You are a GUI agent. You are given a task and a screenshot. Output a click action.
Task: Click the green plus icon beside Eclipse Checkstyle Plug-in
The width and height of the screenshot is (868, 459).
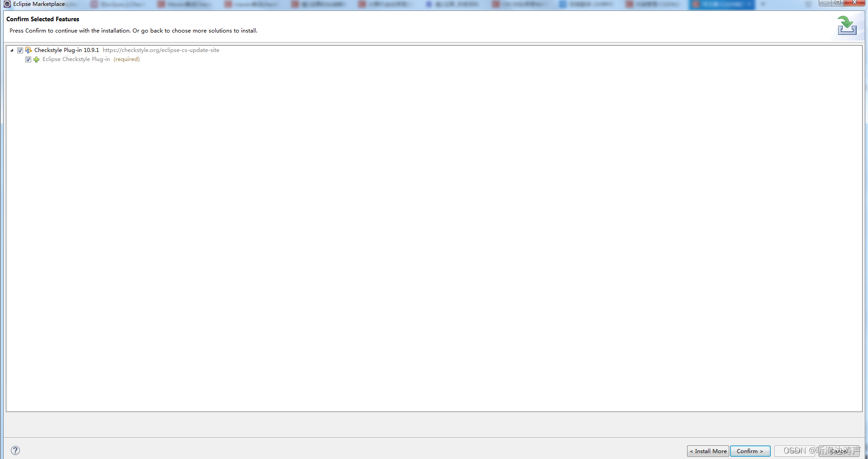[36, 59]
